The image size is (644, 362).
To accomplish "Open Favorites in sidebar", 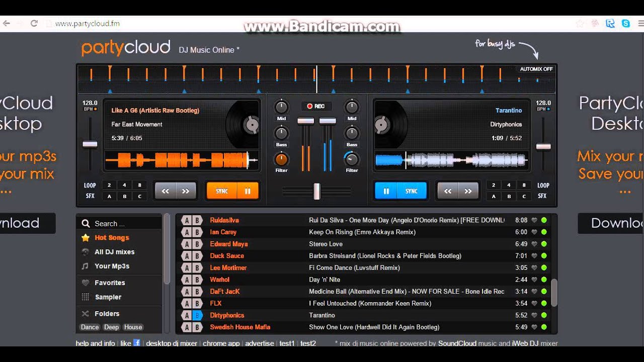I will 110,283.
